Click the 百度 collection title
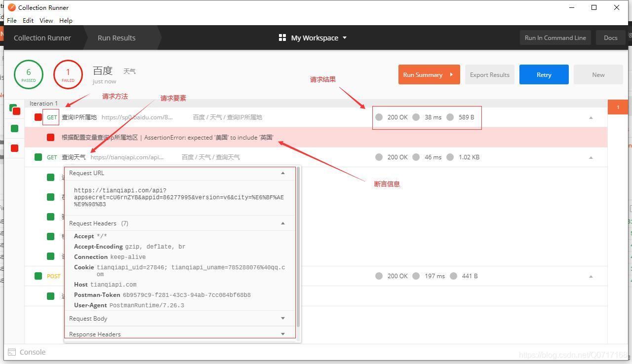Viewport: 632px width, 364px height. pos(103,71)
